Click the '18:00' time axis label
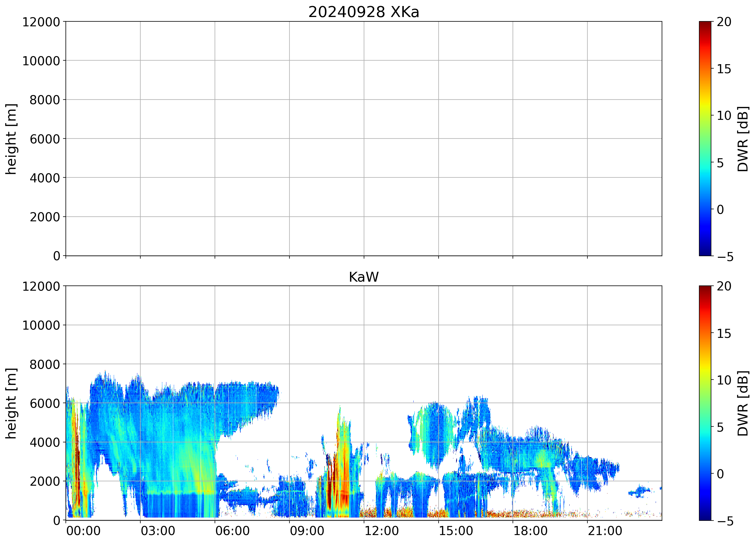This screenshot has height=543, width=756. [x=530, y=531]
